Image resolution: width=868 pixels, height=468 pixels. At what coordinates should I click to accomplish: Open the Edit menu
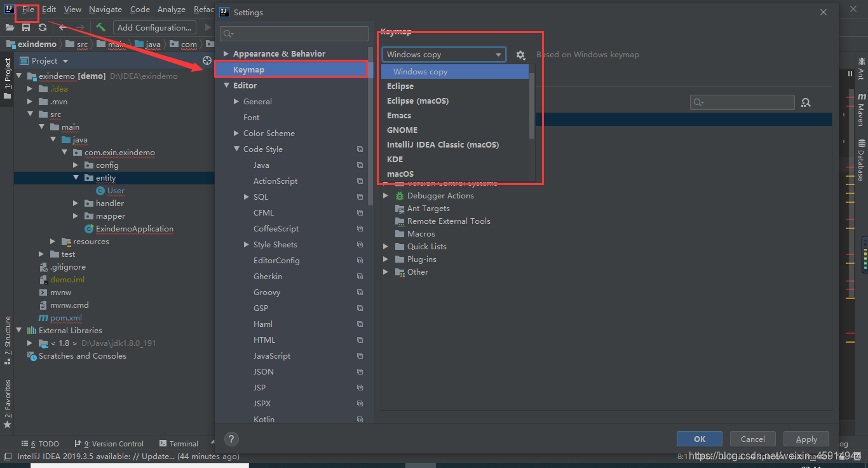tap(49, 10)
